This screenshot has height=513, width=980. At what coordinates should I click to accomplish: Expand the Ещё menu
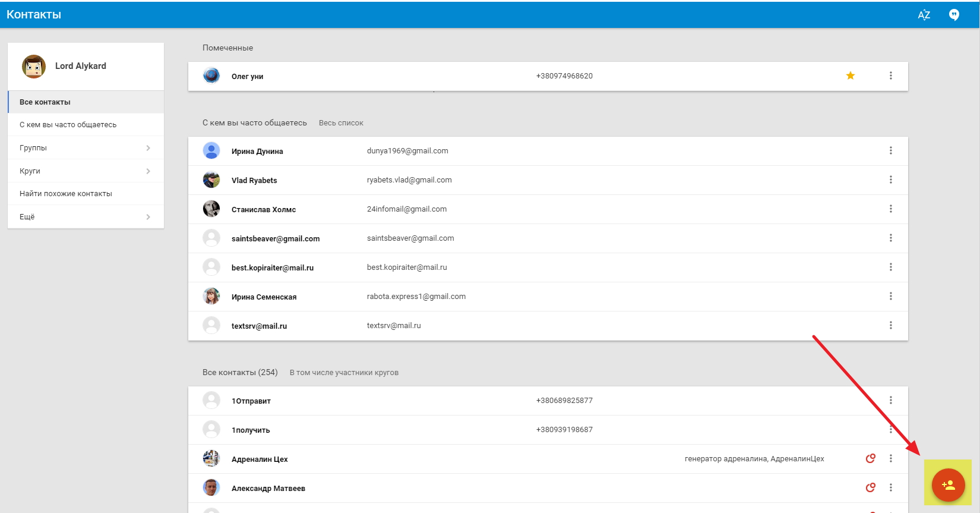pos(86,217)
